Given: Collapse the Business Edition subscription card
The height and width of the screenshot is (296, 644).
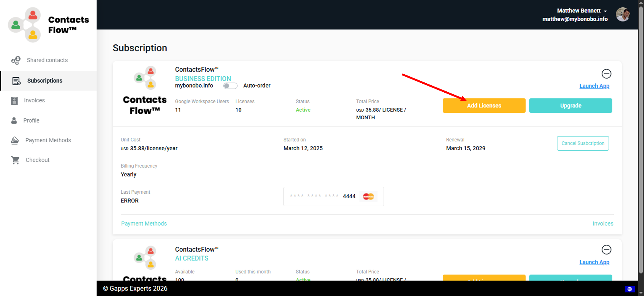Looking at the screenshot, I should click(606, 74).
